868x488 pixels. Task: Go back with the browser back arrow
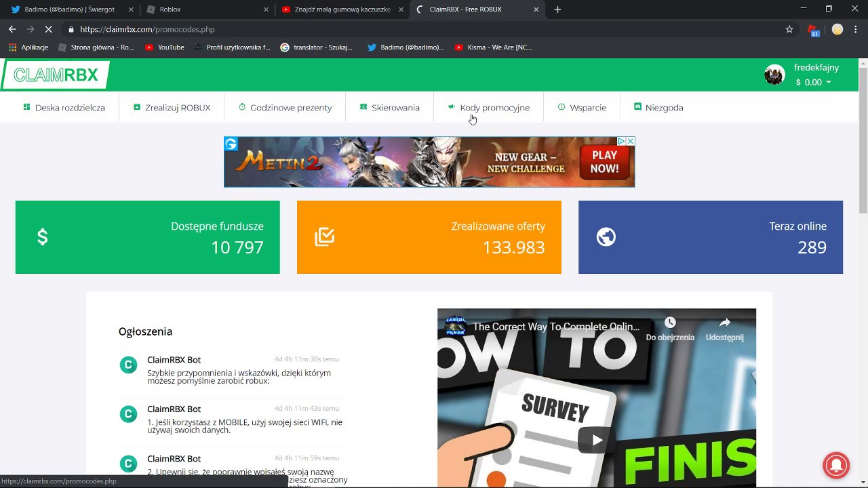pyautogui.click(x=12, y=29)
